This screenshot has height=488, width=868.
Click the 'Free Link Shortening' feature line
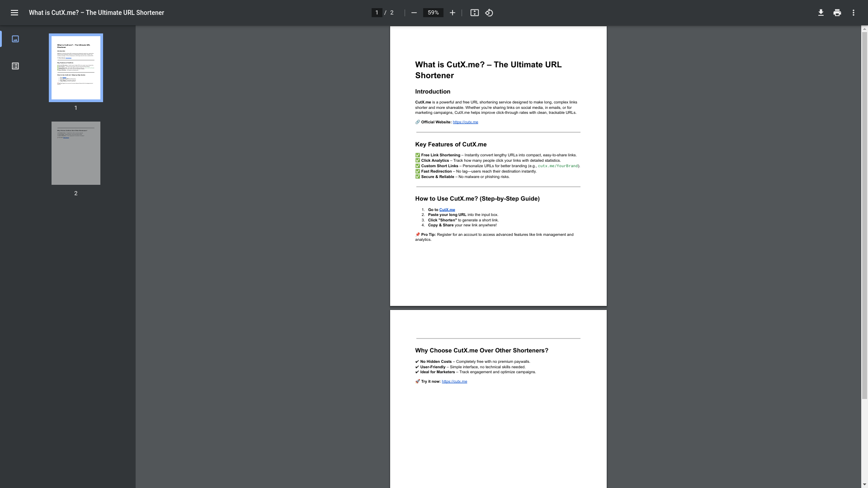[x=496, y=155]
